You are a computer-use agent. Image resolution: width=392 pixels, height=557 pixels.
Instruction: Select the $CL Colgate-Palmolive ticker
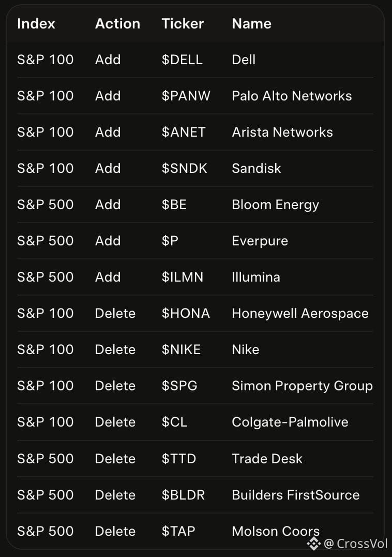click(174, 422)
